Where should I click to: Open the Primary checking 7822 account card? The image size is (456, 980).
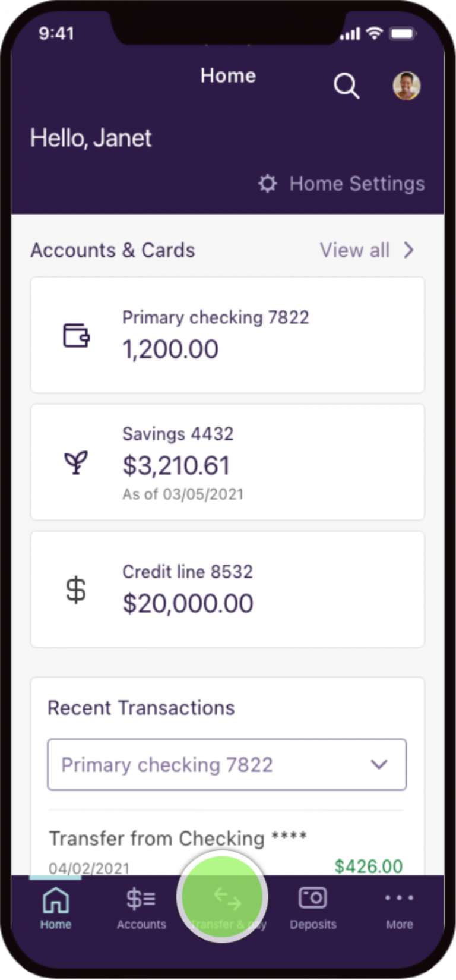227,335
